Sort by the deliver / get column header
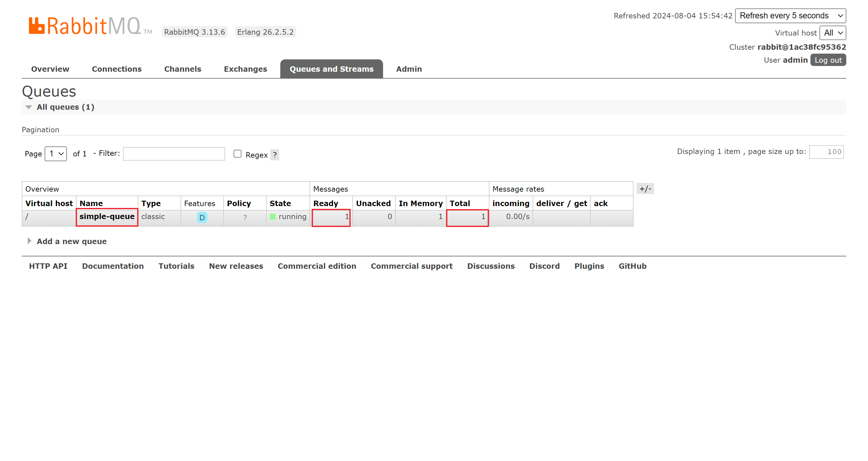 [x=561, y=204]
